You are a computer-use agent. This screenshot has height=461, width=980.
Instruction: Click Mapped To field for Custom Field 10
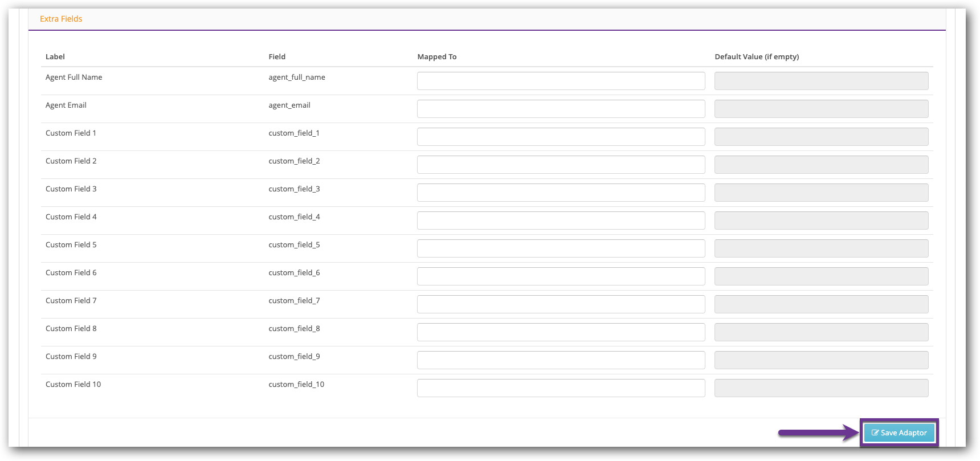pos(561,388)
